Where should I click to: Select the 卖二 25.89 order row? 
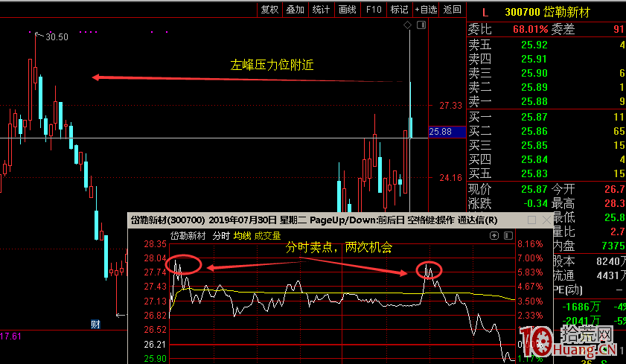point(546,87)
